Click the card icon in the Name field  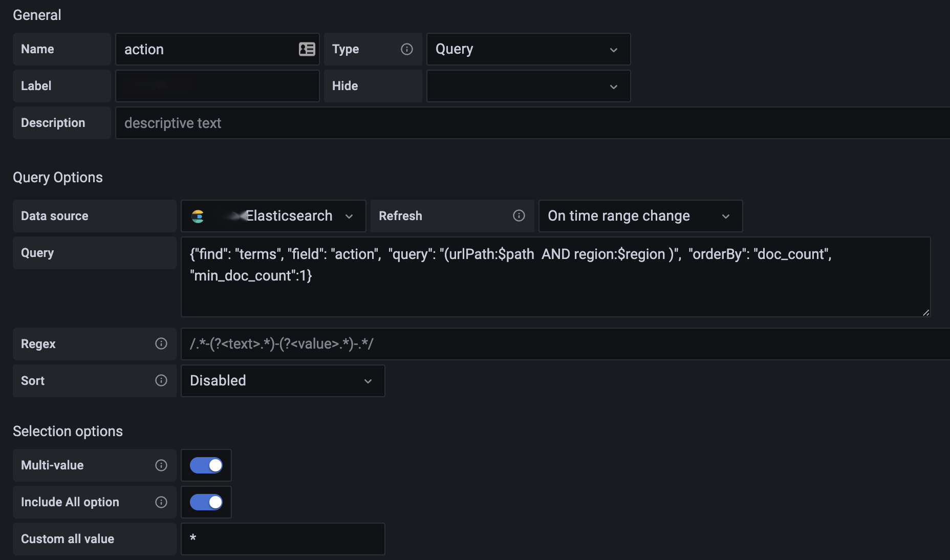[x=307, y=49]
